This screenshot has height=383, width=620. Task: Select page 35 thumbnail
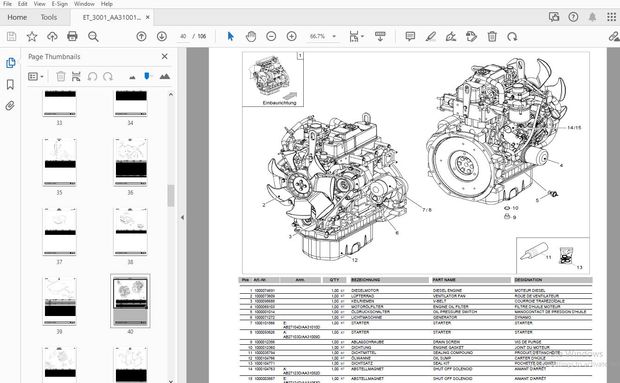[x=59, y=162]
